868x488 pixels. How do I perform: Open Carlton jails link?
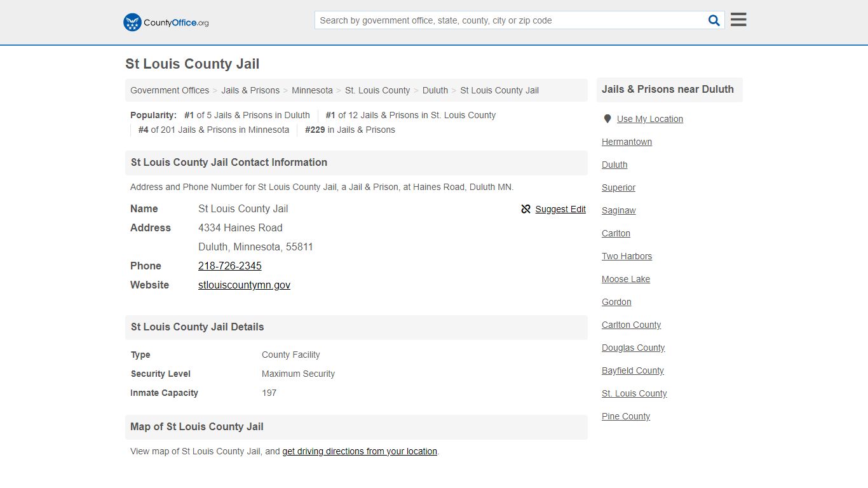tap(616, 233)
